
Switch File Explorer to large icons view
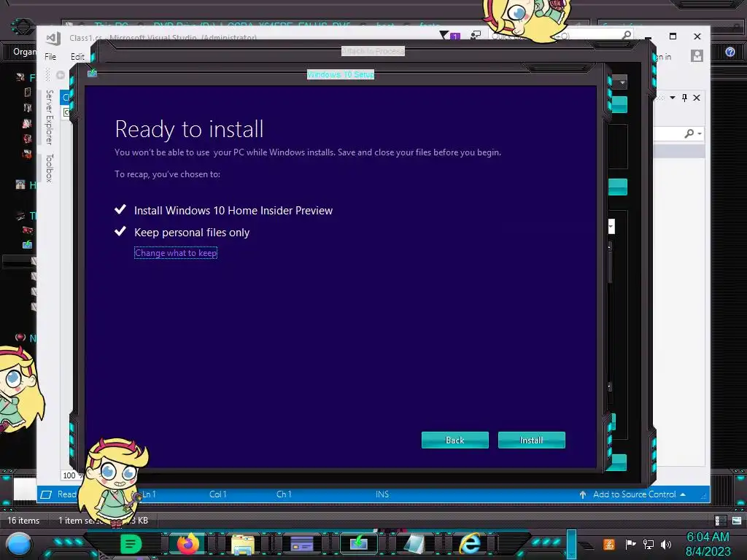[x=737, y=521]
